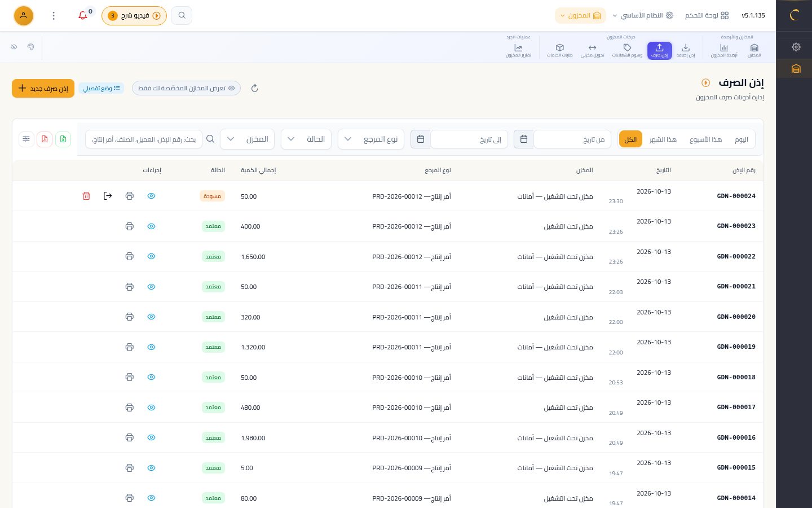The image size is (812, 508).
Task: Create new voucher with إذن صرف جديد
Action: click(43, 88)
